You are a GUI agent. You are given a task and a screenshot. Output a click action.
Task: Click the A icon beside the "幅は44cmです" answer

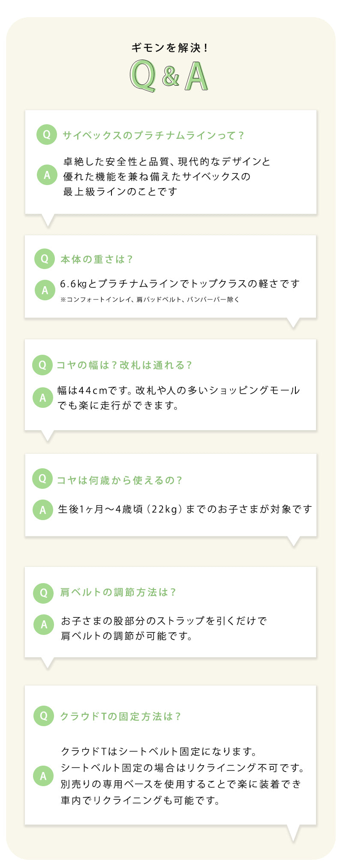click(43, 398)
